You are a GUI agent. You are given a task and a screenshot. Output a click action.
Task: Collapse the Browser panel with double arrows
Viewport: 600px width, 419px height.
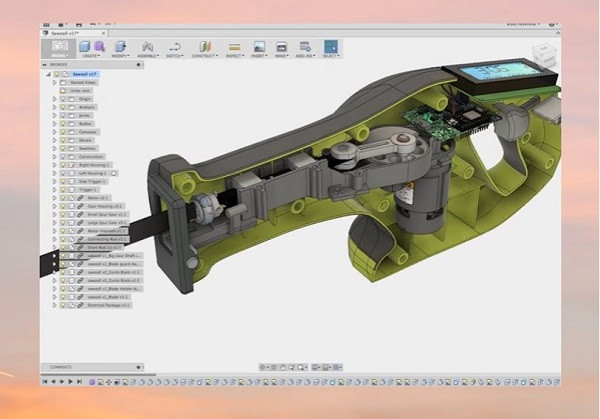[x=45, y=65]
